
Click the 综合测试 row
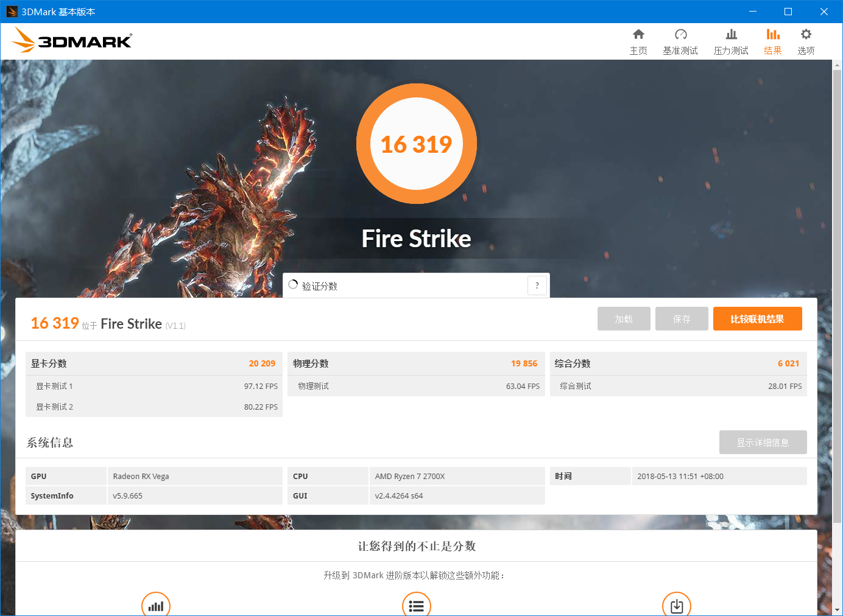click(x=679, y=386)
